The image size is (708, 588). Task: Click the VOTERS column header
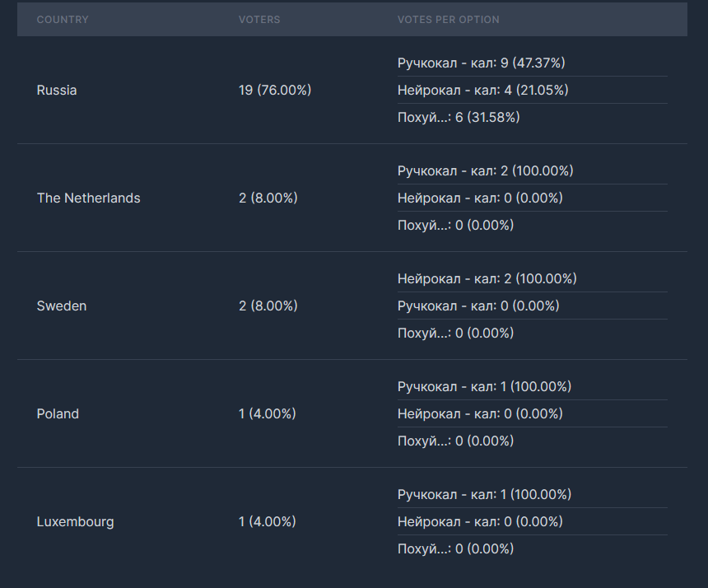pyautogui.click(x=259, y=19)
